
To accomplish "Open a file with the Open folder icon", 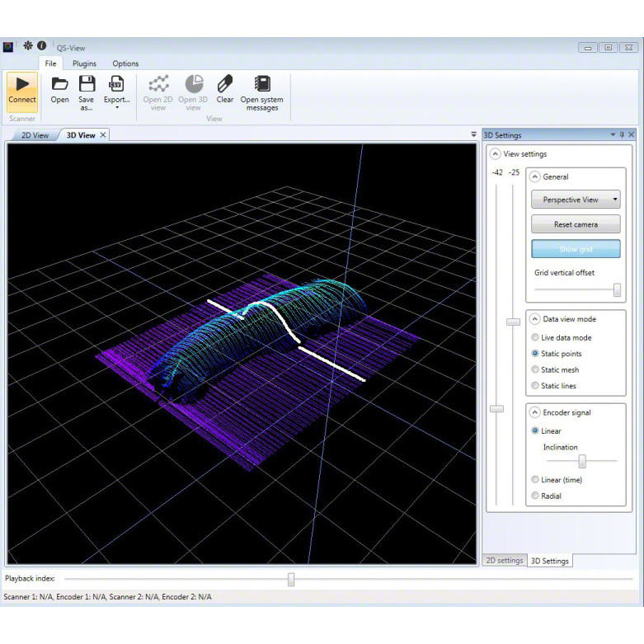I will click(x=59, y=84).
